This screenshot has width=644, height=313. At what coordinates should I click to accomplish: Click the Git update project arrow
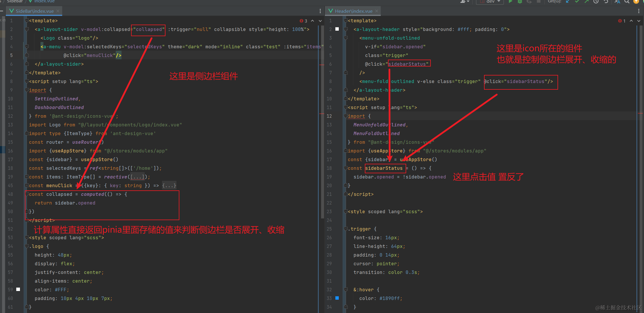(x=568, y=1)
